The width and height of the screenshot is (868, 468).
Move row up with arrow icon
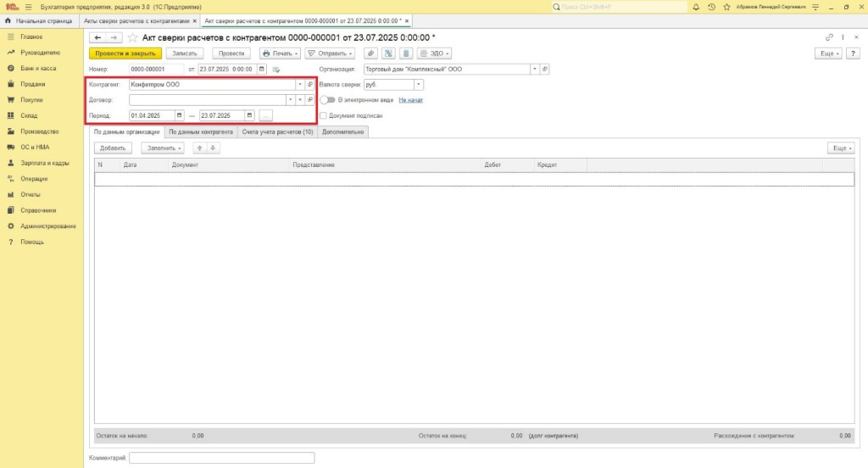199,148
